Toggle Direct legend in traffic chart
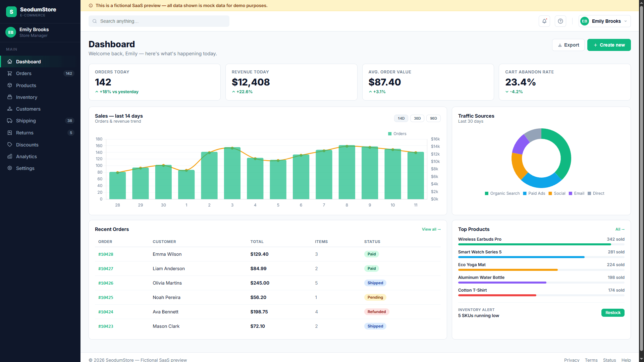The image size is (644, 362). (x=596, y=193)
